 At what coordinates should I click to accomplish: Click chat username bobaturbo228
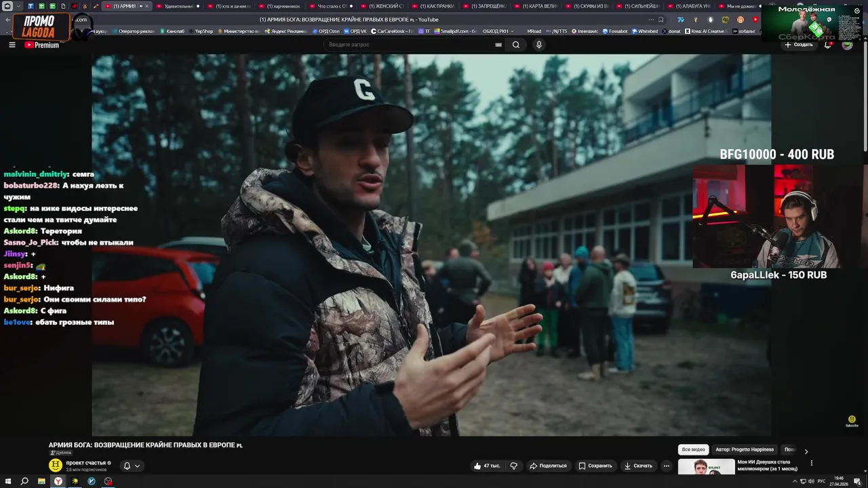click(31, 186)
